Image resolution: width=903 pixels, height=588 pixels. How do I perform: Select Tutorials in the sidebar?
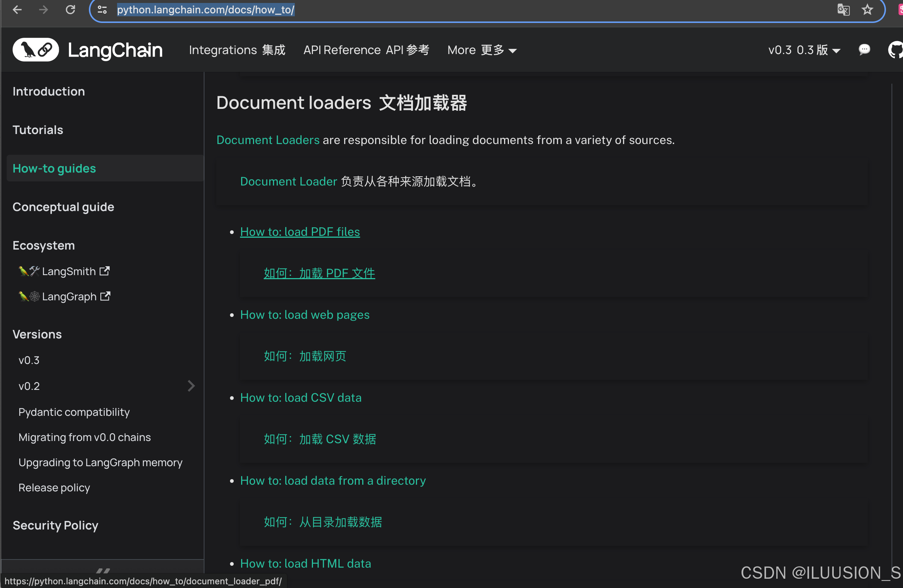pyautogui.click(x=38, y=130)
